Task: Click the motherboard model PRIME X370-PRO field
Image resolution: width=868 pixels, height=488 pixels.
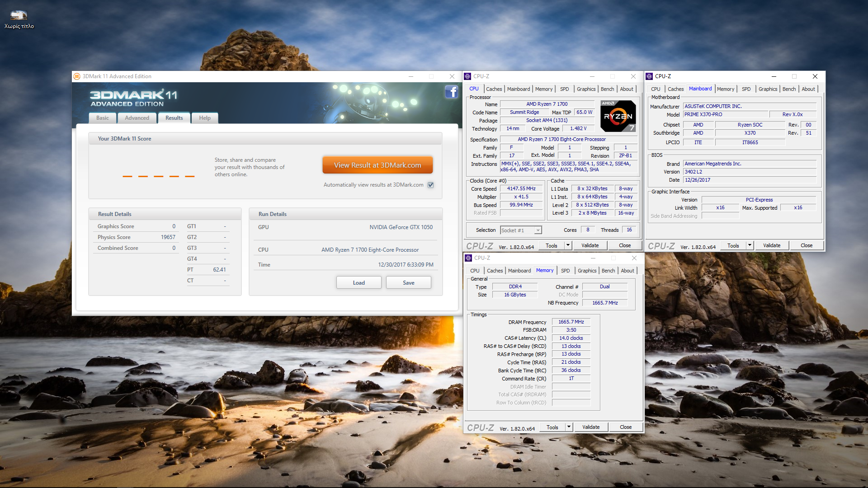Action: (x=726, y=115)
